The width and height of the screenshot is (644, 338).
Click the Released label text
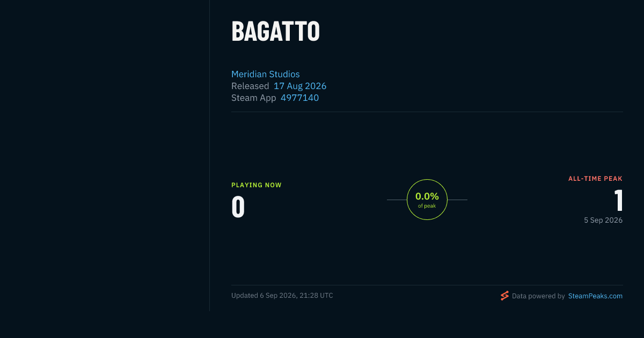tap(250, 86)
